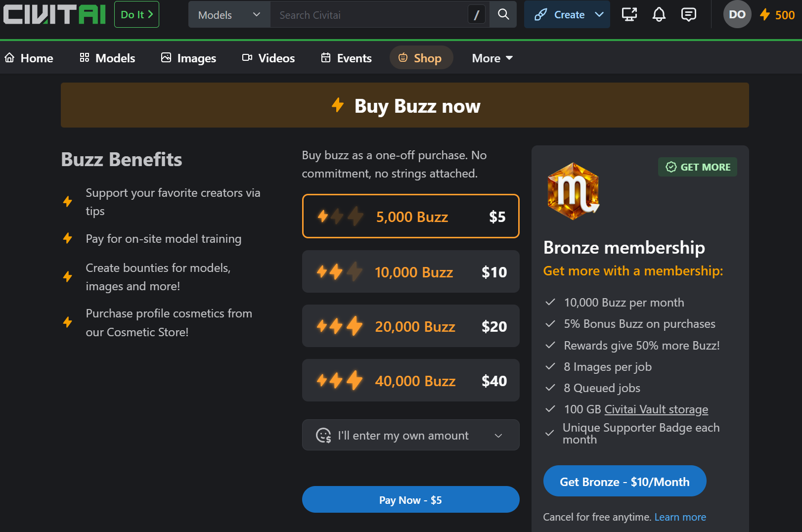Click the Videos camera icon
The width and height of the screenshot is (802, 532).
click(x=247, y=58)
